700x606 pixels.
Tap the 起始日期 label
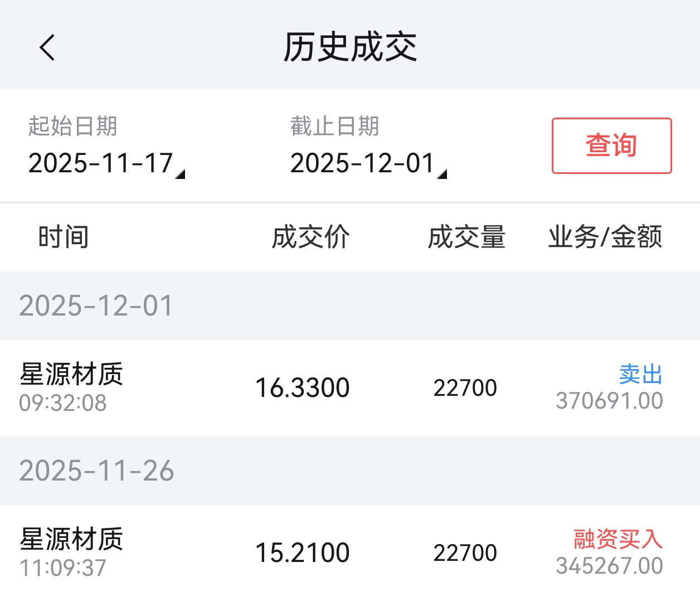click(x=72, y=126)
